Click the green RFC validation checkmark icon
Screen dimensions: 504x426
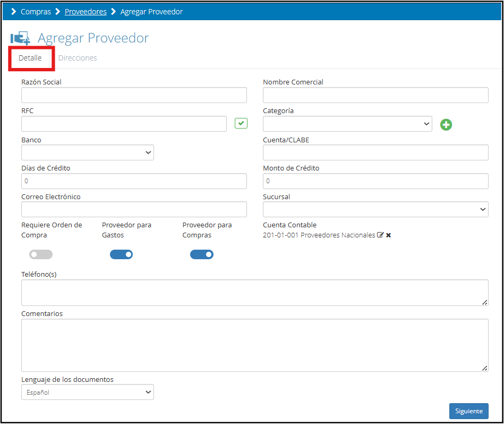241,123
